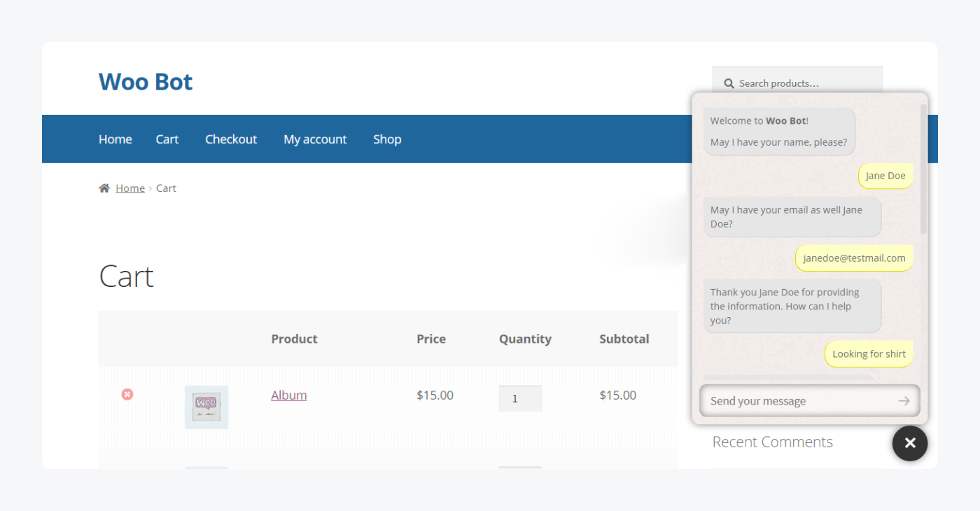
Task: Click the home icon in the breadcrumb trail
Action: [x=104, y=187]
